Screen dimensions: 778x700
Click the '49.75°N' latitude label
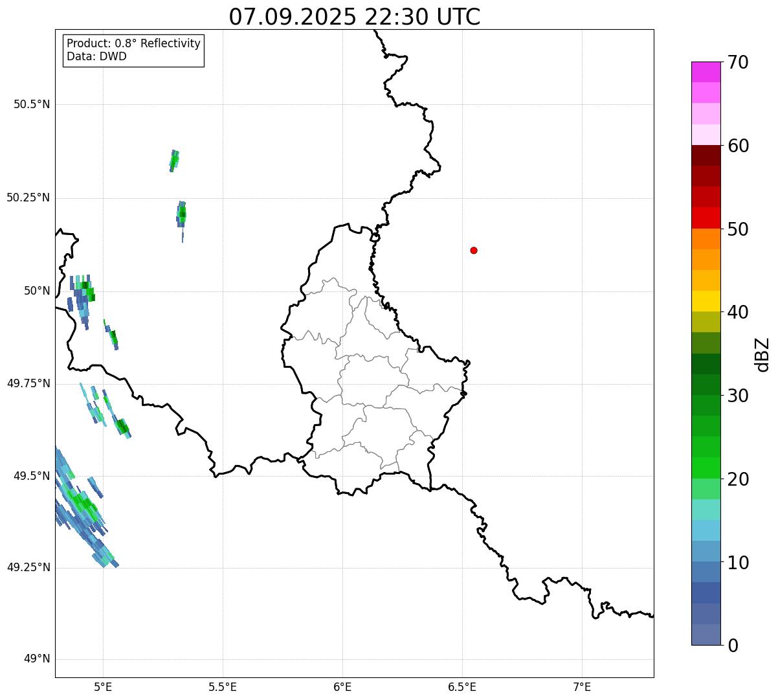(28, 383)
